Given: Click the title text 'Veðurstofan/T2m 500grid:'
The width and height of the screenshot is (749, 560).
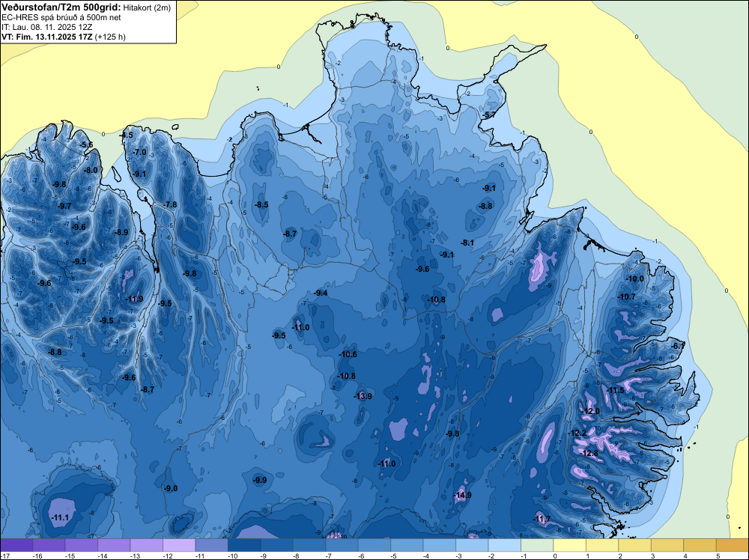Looking at the screenshot, I should pos(61,7).
